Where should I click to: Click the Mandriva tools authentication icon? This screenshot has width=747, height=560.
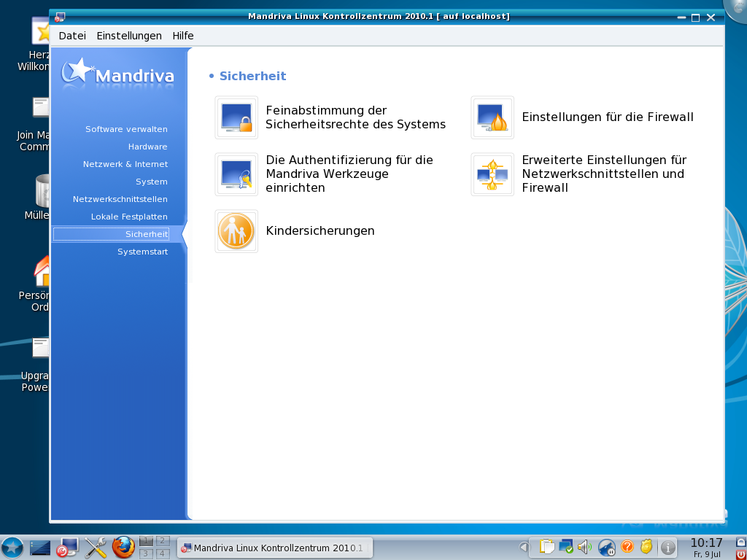tap(236, 174)
